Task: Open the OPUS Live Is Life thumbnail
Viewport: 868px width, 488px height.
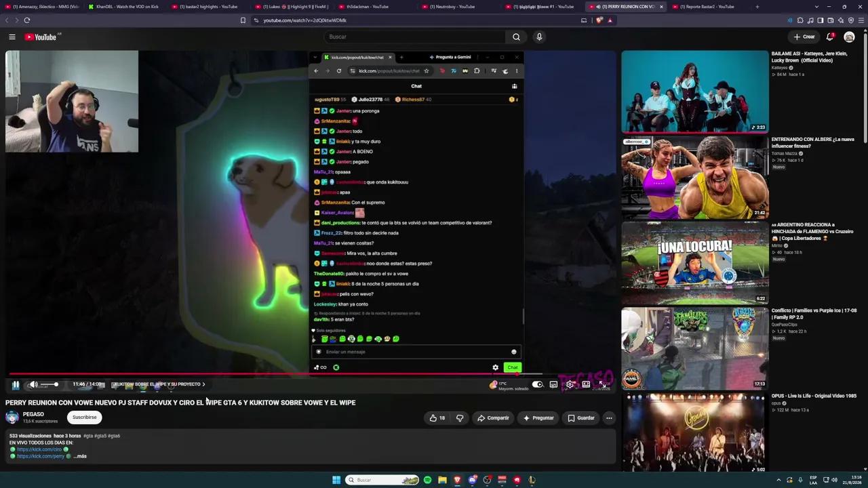Action: coord(695,433)
